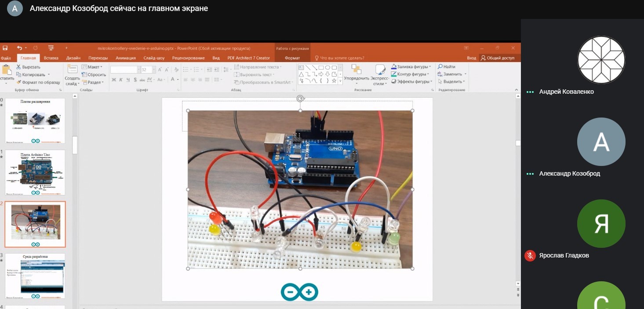Screen dimensions: 644x309
Task: Click Формат по образцу format painter
Action: (38, 82)
